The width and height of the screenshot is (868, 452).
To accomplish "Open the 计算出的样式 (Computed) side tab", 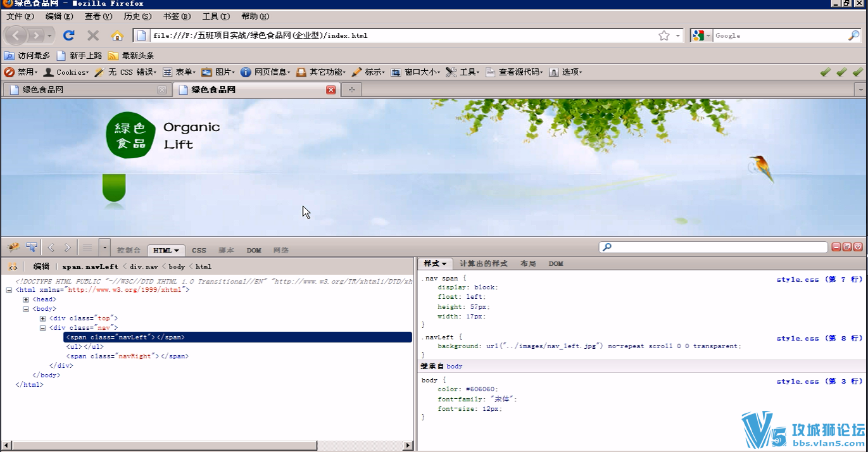I will point(484,263).
